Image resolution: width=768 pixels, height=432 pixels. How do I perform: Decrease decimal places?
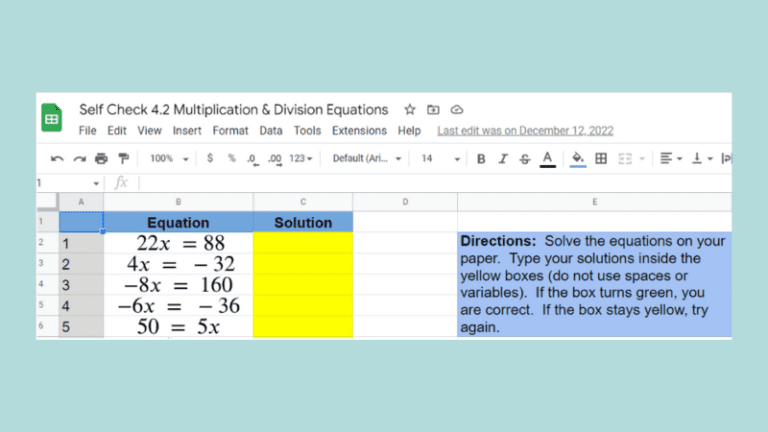(252, 159)
